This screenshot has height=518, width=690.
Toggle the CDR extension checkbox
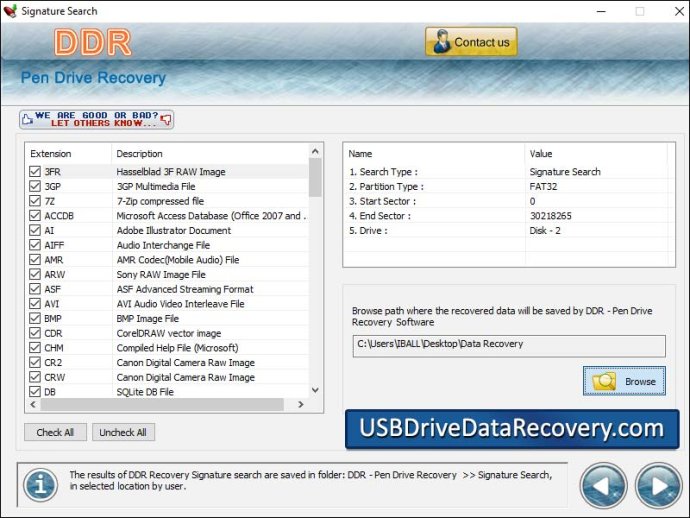click(x=35, y=333)
